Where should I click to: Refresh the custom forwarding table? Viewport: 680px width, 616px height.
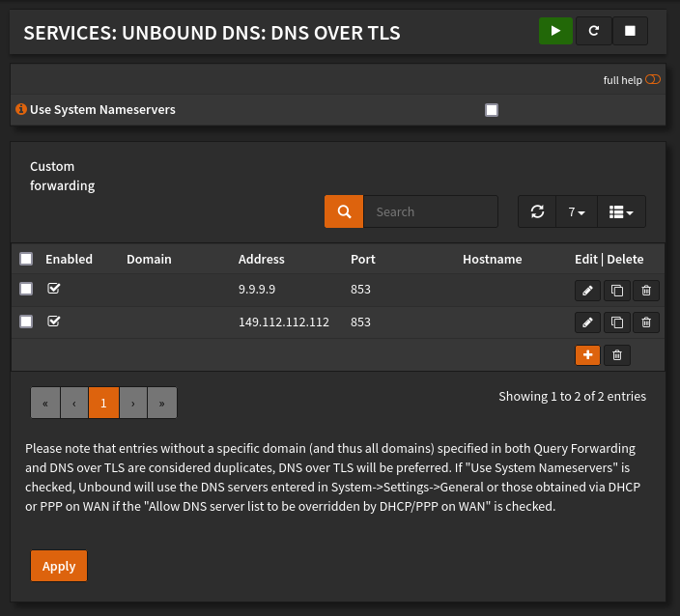tap(537, 211)
